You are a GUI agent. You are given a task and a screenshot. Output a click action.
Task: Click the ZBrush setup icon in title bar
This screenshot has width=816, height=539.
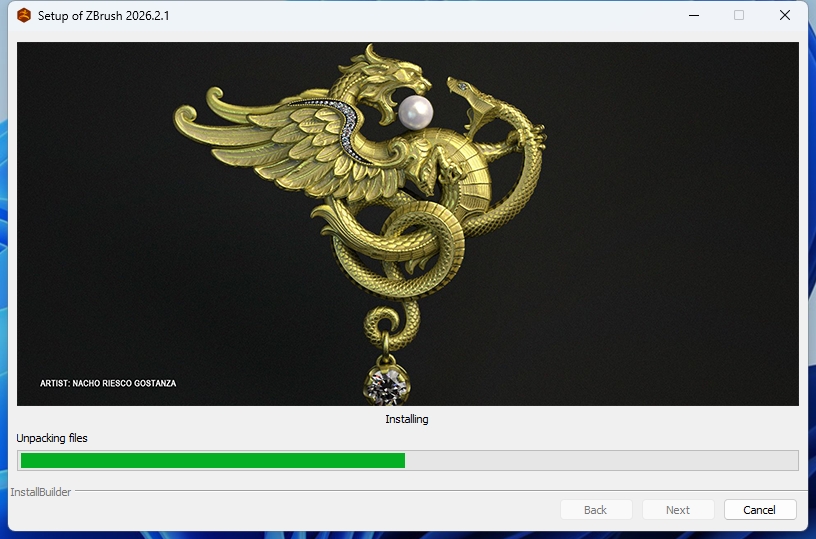tap(24, 16)
